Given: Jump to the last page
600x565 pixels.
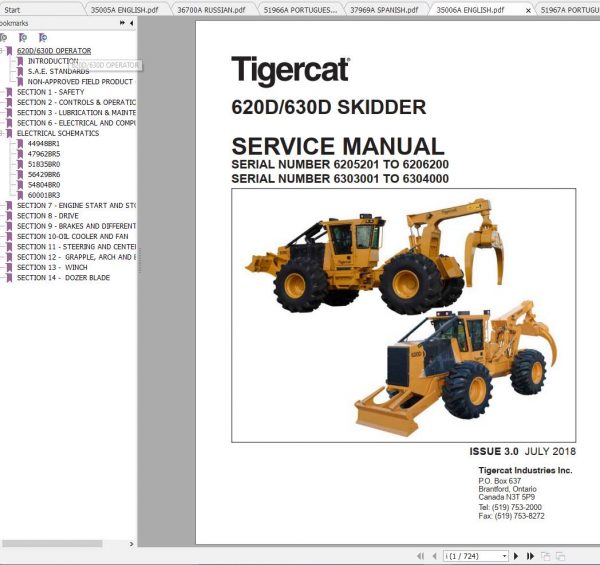Looking at the screenshot, I should coord(530,556).
